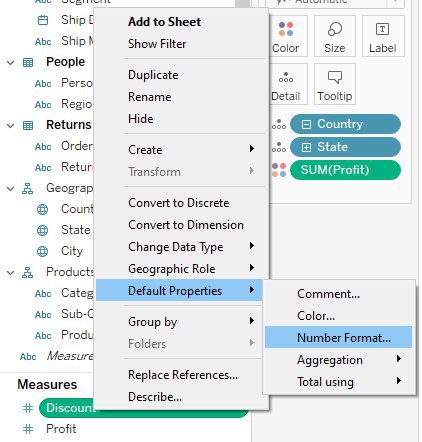Image resolution: width=422 pixels, height=442 pixels.
Task: Open the Detail marks card
Action: (x=286, y=84)
